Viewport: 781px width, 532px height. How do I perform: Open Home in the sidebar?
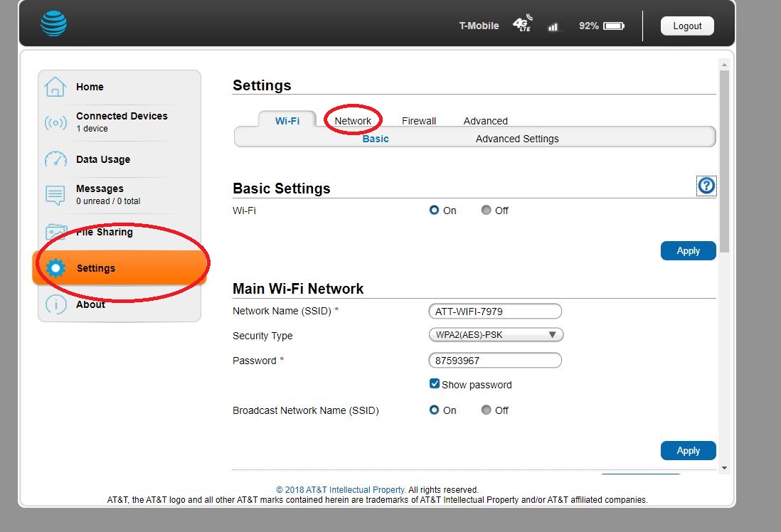pos(119,87)
